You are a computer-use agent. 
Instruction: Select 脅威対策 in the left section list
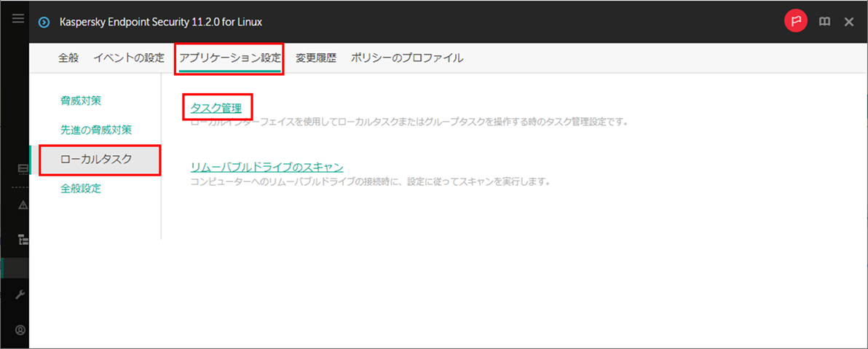point(81,101)
